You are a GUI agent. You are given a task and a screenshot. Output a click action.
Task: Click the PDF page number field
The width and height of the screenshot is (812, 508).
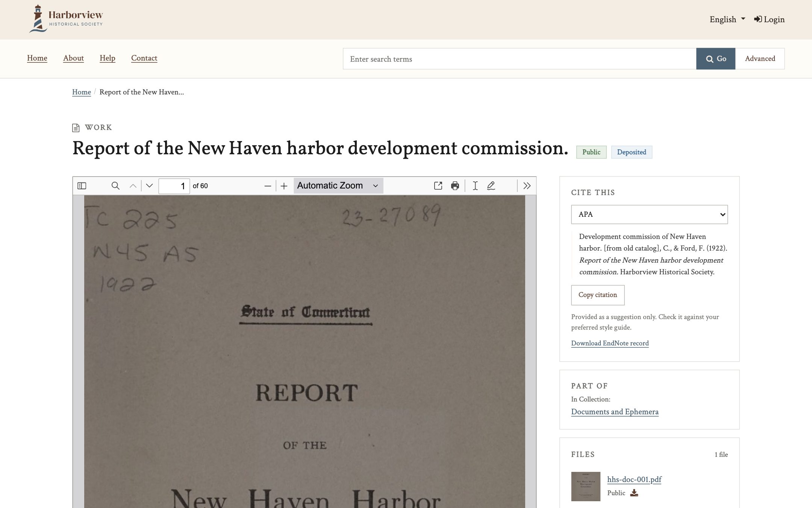coord(174,186)
